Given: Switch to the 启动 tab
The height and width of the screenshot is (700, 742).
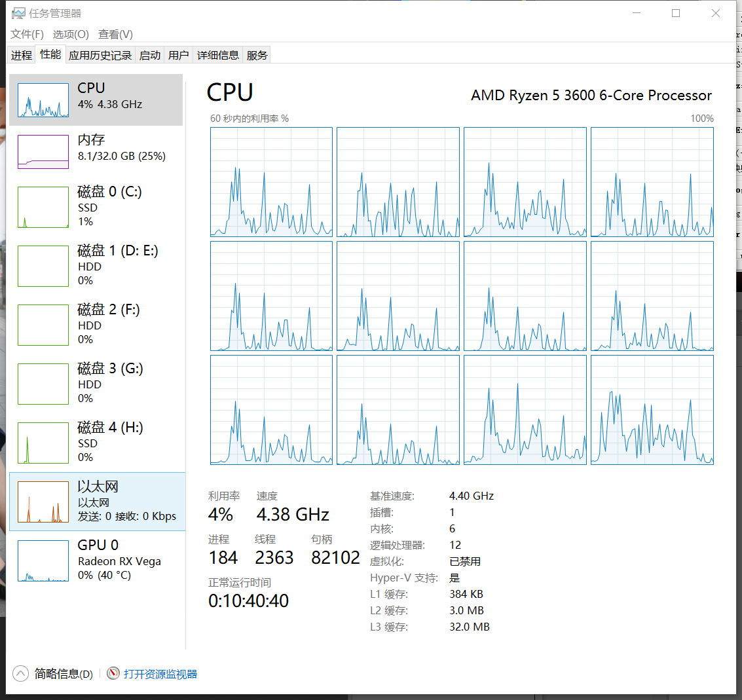Looking at the screenshot, I should click(x=150, y=56).
